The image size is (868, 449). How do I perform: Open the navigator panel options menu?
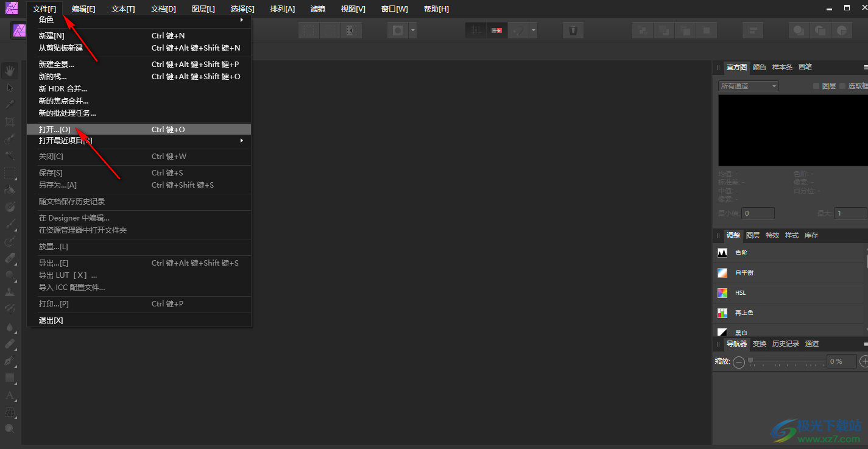(866, 344)
